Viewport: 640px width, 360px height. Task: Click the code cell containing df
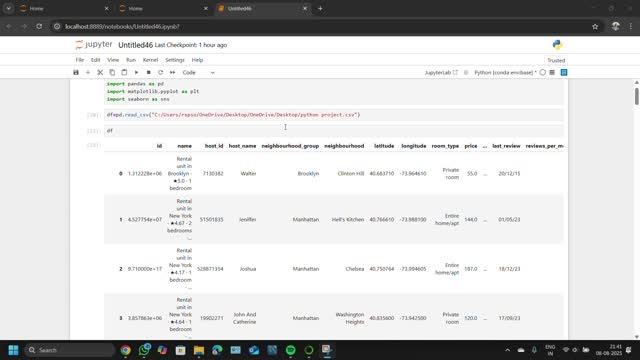pos(334,131)
